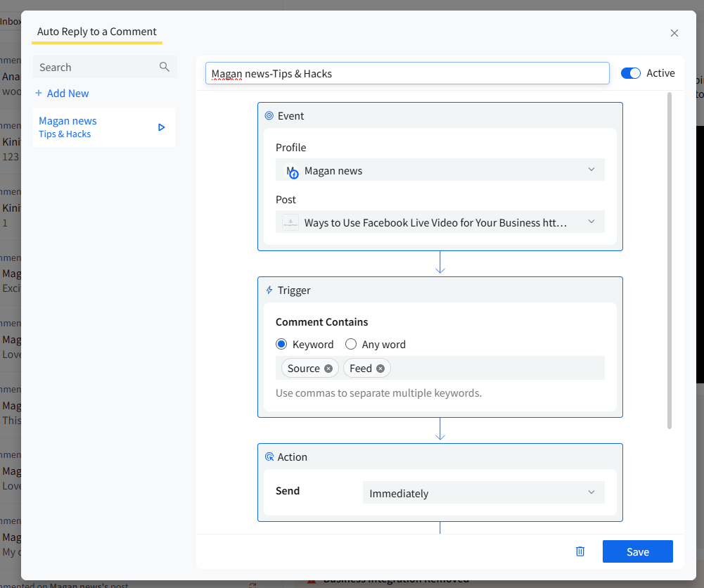Toggle the Active switch off
The height and width of the screenshot is (588, 704).
(x=631, y=73)
